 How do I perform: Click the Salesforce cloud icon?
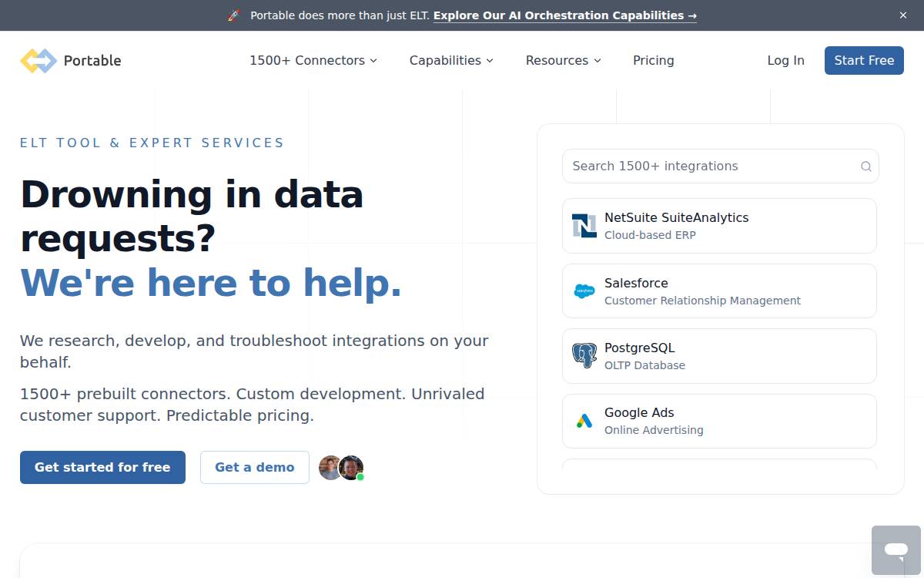pyautogui.click(x=584, y=291)
